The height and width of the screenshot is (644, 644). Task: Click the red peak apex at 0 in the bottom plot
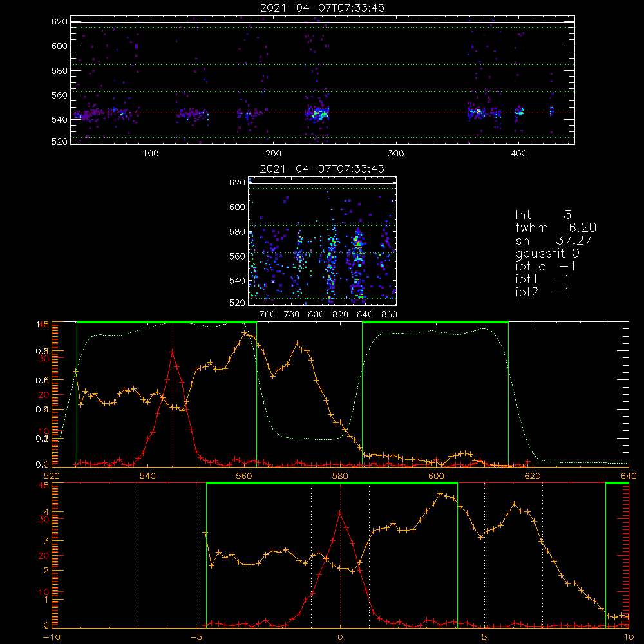point(339,513)
